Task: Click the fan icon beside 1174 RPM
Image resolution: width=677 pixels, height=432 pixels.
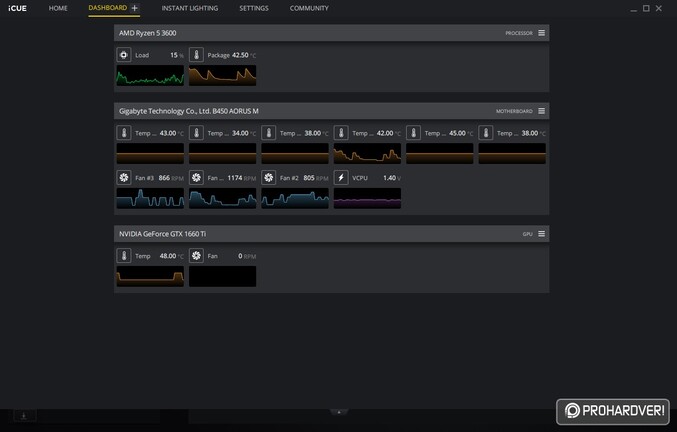Action: click(196, 177)
